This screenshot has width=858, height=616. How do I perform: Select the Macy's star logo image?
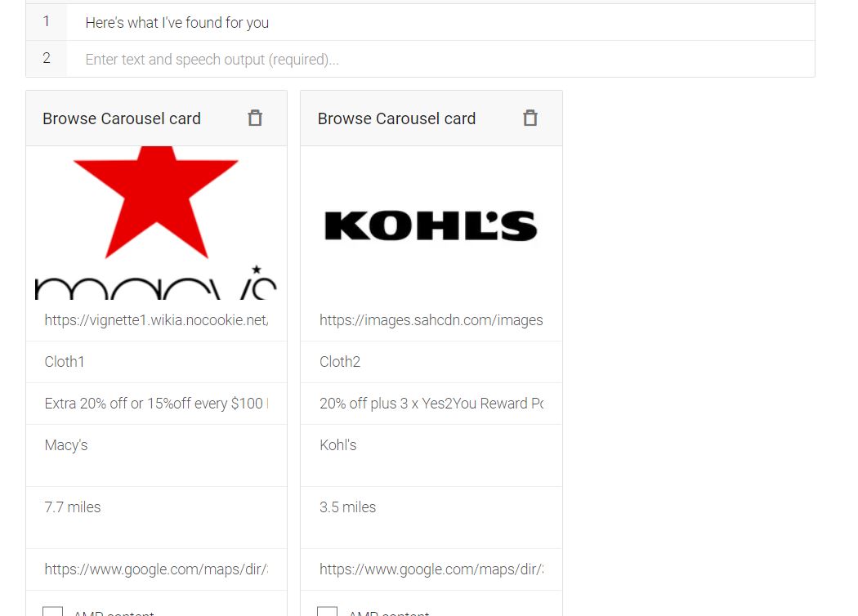tap(157, 223)
